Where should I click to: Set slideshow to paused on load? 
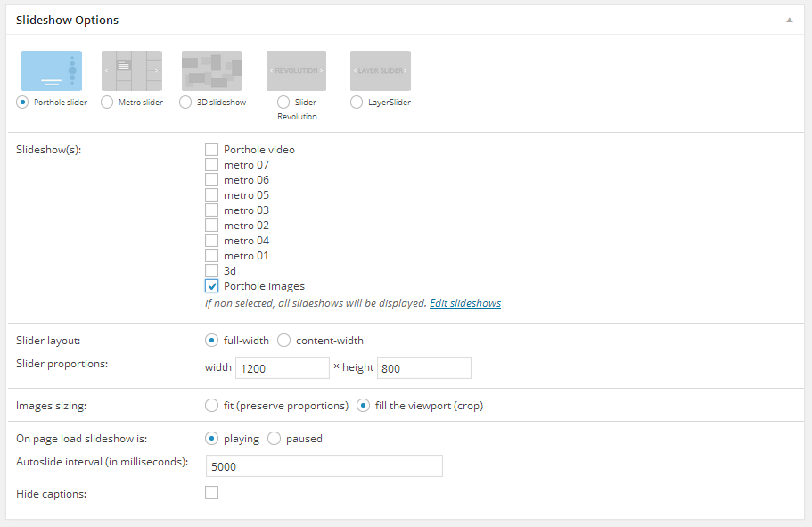point(275,439)
